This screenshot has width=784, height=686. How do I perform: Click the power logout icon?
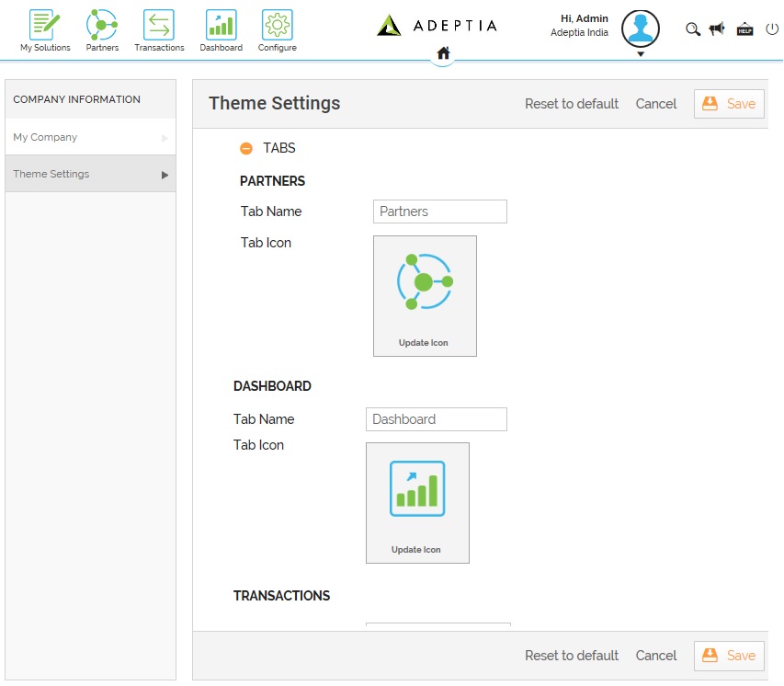[772, 29]
